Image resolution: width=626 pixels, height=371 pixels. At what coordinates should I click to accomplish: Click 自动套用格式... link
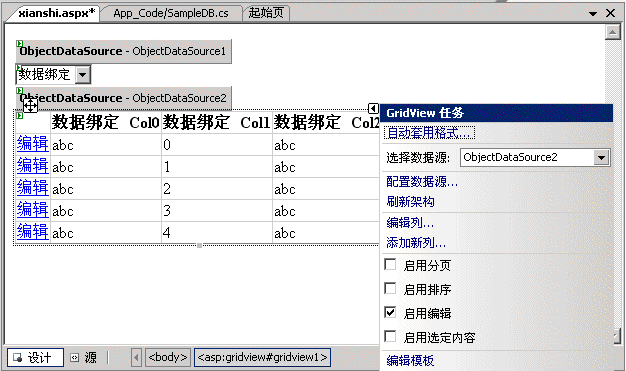[429, 133]
